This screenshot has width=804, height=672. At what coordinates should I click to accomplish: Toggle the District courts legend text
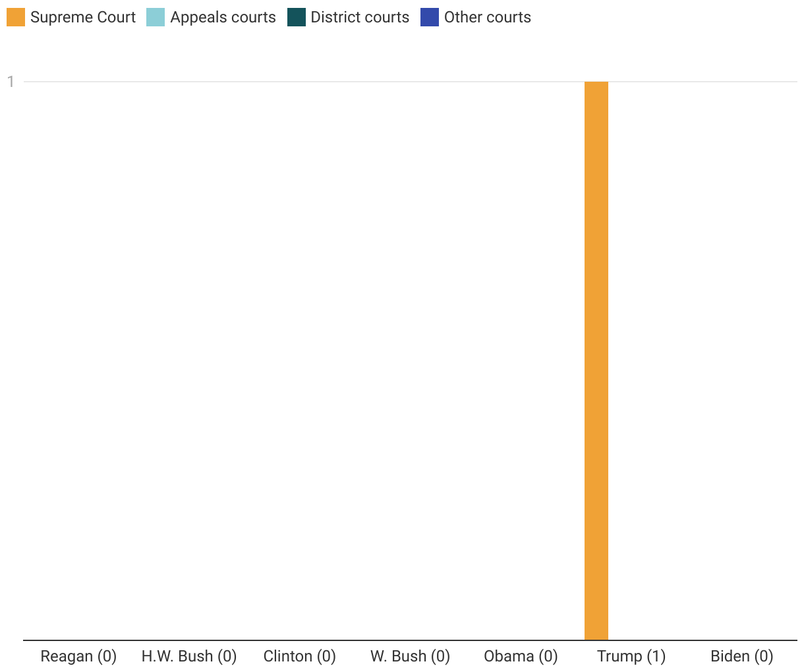click(x=360, y=18)
